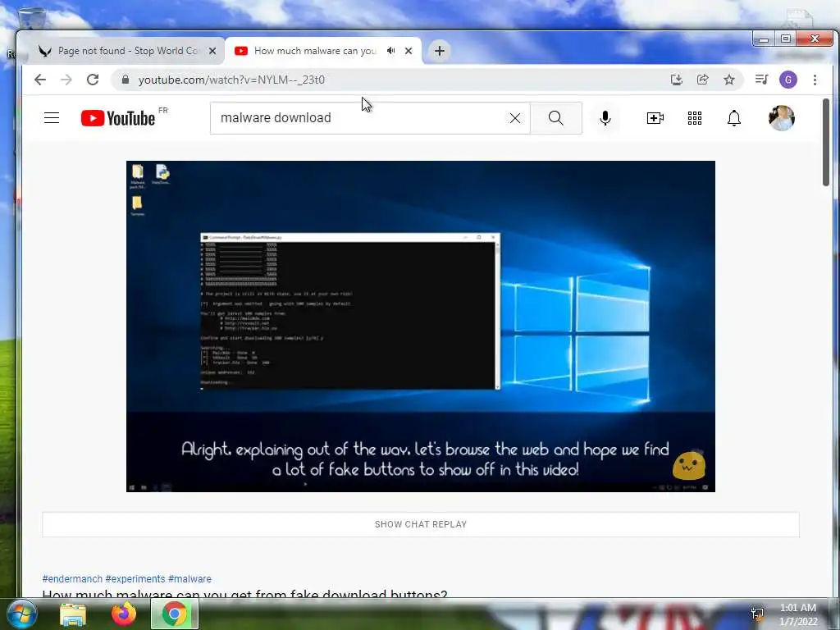This screenshot has height=630, width=840.
Task: Click the install app icon in address bar
Action: click(x=677, y=80)
